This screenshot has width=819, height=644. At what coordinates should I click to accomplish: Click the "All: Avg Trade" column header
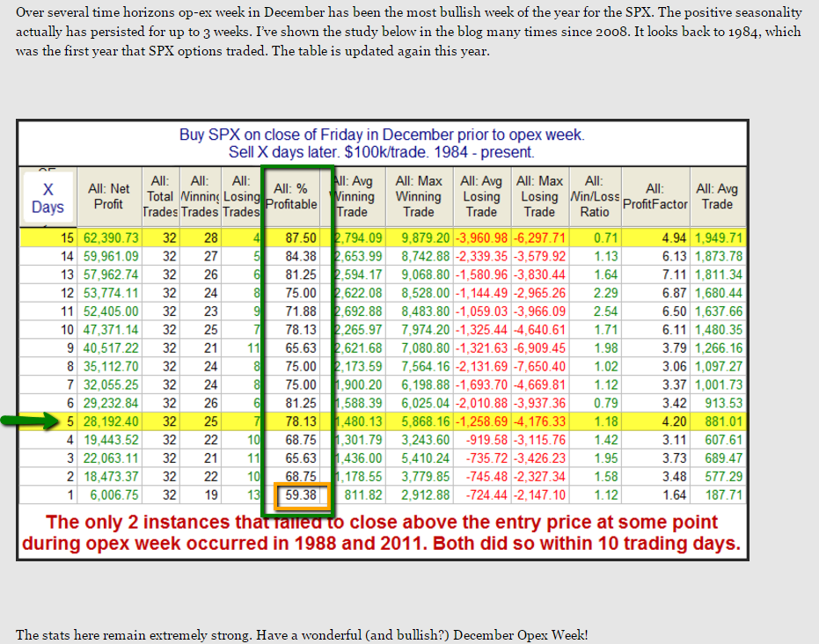coord(717,196)
